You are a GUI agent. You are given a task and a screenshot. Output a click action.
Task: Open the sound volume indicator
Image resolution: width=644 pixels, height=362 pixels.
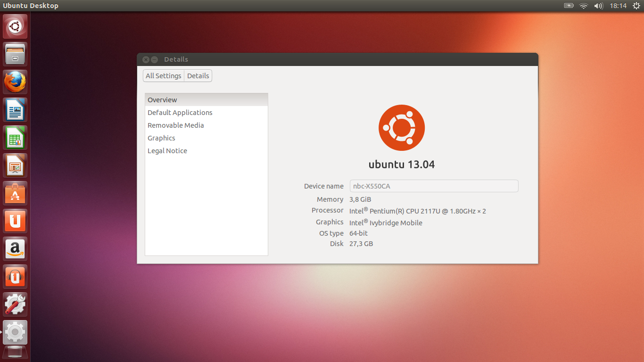599,6
